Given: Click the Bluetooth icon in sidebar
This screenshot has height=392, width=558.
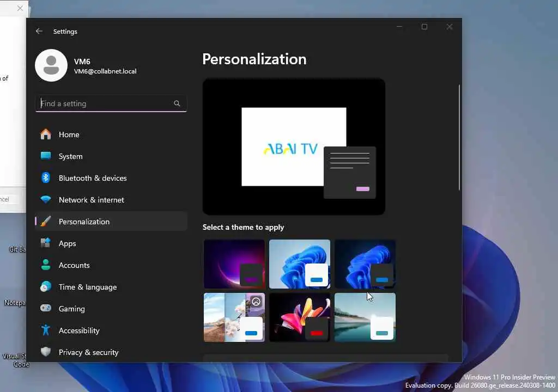Looking at the screenshot, I should pyautogui.click(x=46, y=177).
